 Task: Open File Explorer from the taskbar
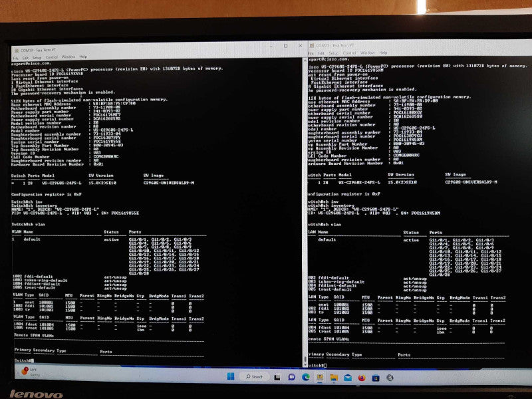(334, 378)
